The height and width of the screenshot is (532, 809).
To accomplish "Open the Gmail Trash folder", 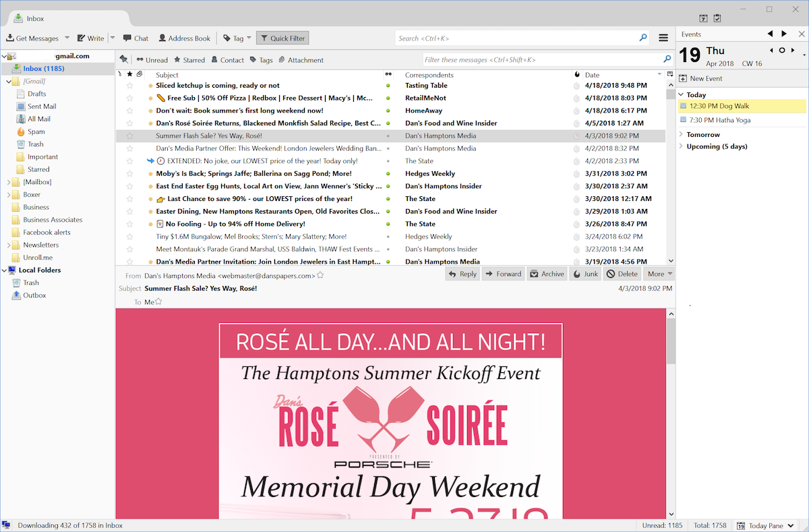I will (x=35, y=144).
